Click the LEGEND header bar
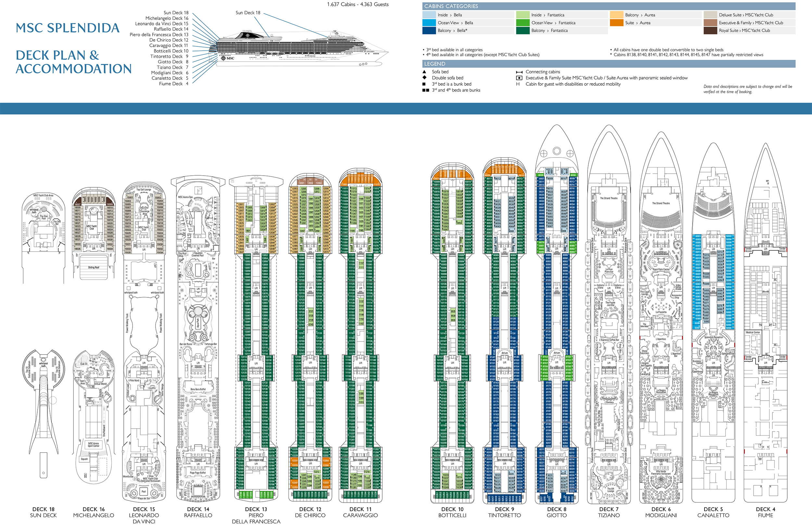This screenshot has width=812, height=526. click(609, 64)
